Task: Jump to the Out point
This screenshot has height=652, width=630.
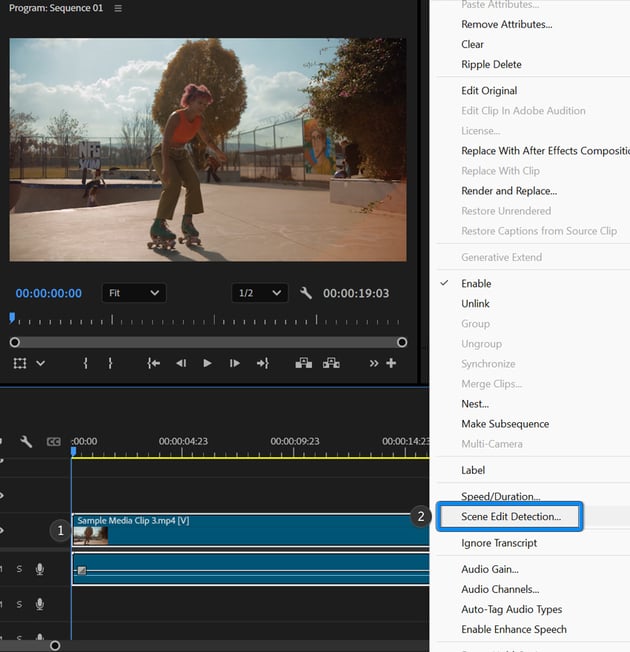Action: tap(262, 363)
